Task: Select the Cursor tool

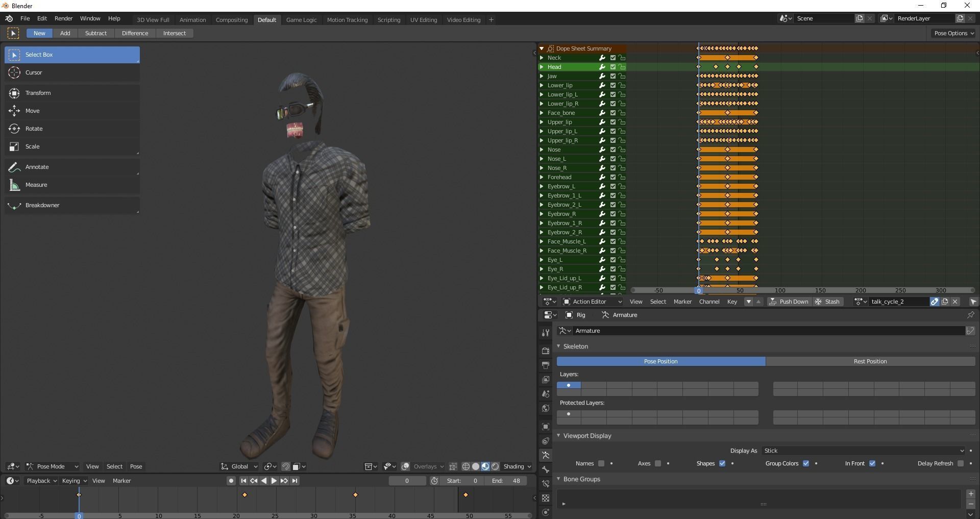Action: coord(72,72)
